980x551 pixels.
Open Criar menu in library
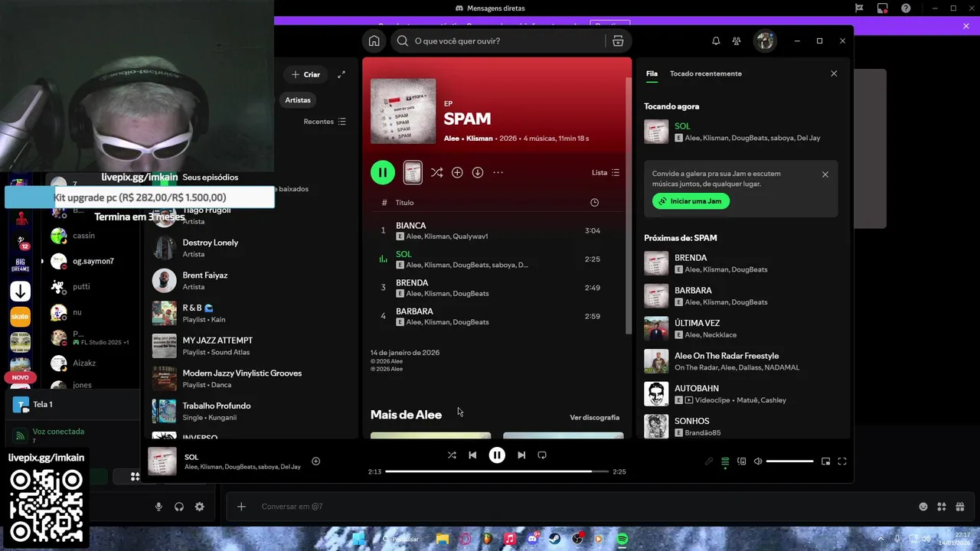coord(305,74)
